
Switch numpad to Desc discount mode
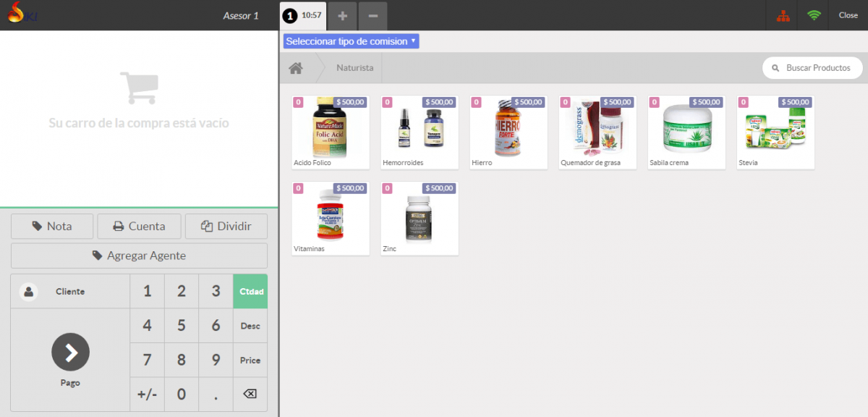click(x=250, y=326)
